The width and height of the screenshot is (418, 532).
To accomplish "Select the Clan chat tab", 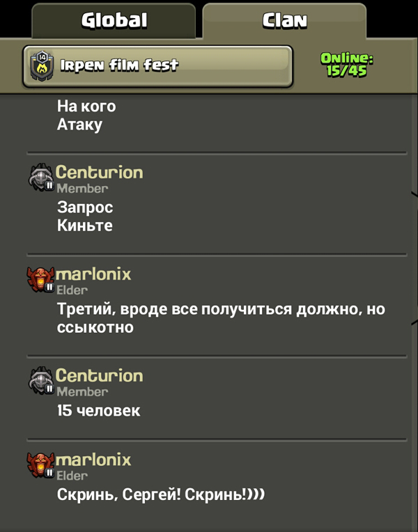I will click(x=284, y=21).
